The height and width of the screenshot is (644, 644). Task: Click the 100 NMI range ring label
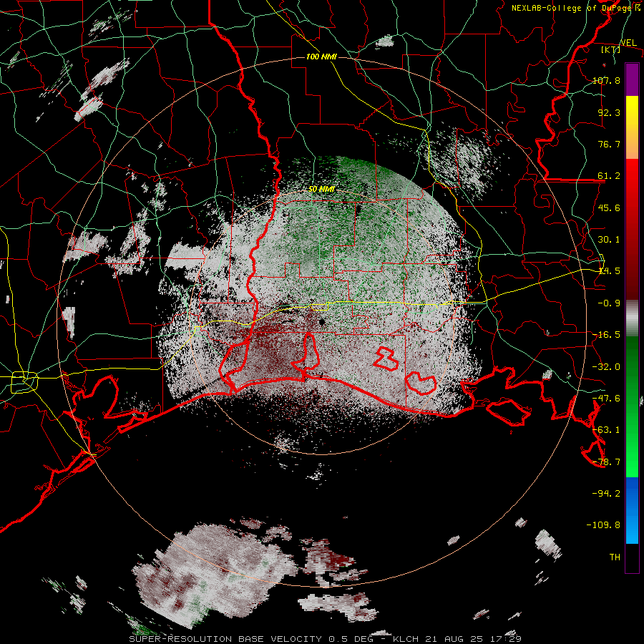321,57
